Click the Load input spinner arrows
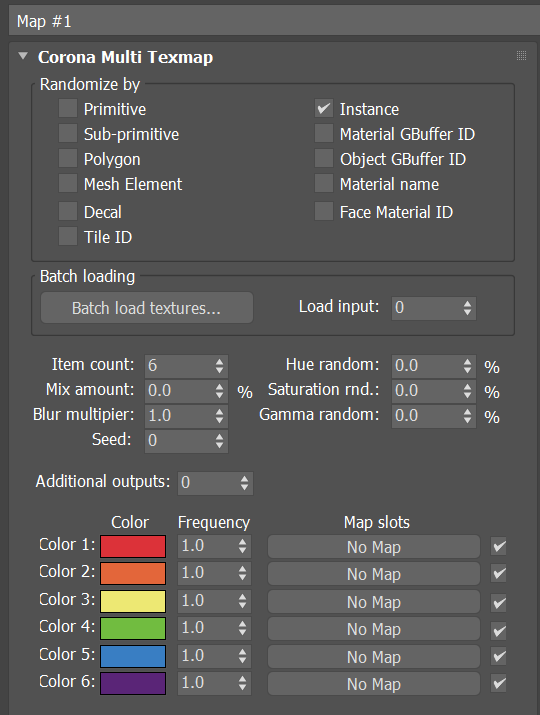 click(467, 308)
